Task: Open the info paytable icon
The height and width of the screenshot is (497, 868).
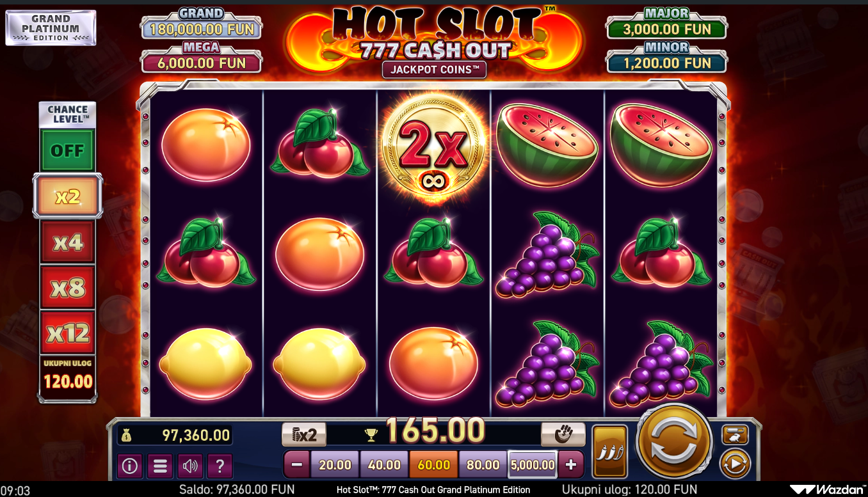Action: 130,466
